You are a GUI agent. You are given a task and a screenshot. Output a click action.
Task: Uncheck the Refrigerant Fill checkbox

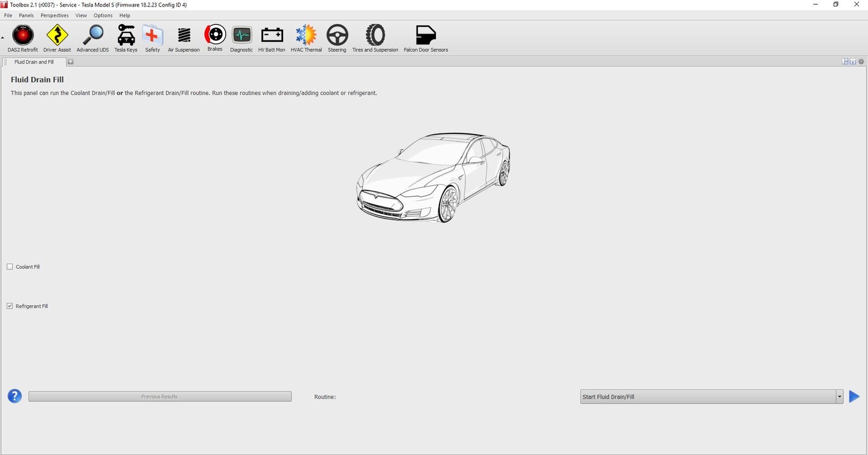point(10,306)
